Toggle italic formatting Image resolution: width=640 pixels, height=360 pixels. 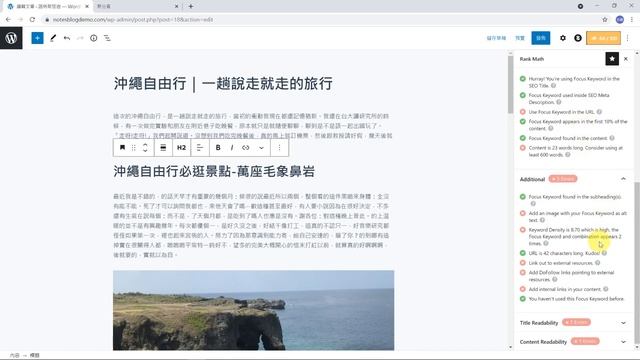click(x=232, y=147)
